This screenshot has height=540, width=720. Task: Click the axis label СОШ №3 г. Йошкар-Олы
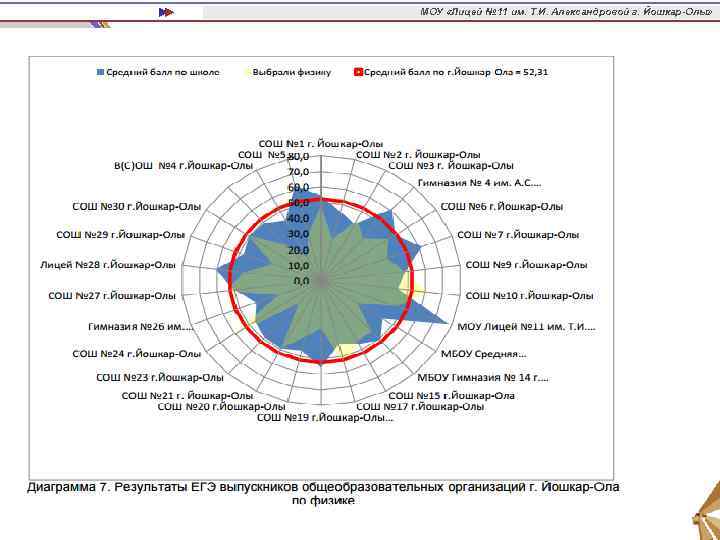tap(451, 165)
